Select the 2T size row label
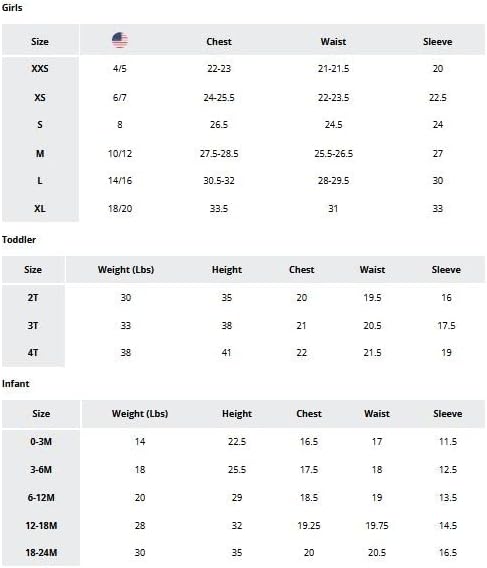Screen dimensions: 487x568 [33, 298]
